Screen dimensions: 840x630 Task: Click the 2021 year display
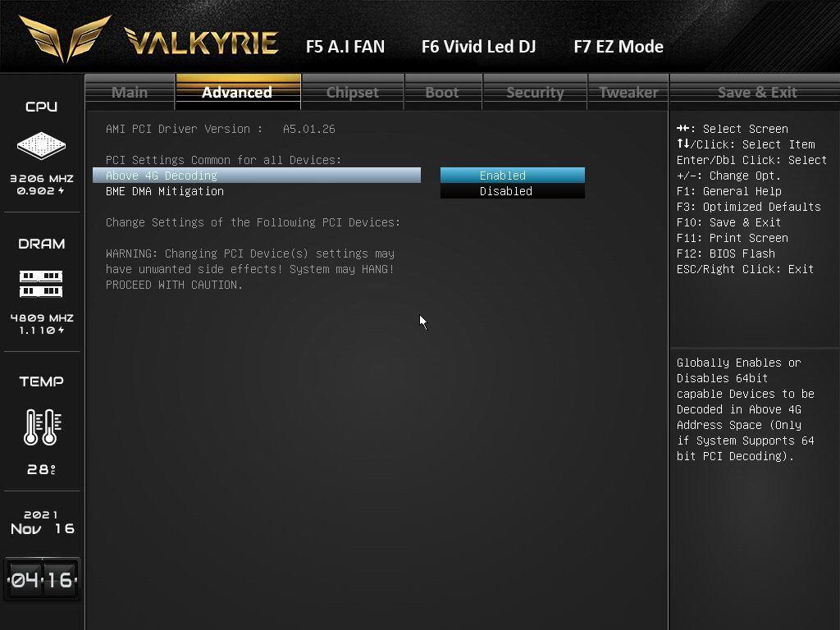pos(41,514)
